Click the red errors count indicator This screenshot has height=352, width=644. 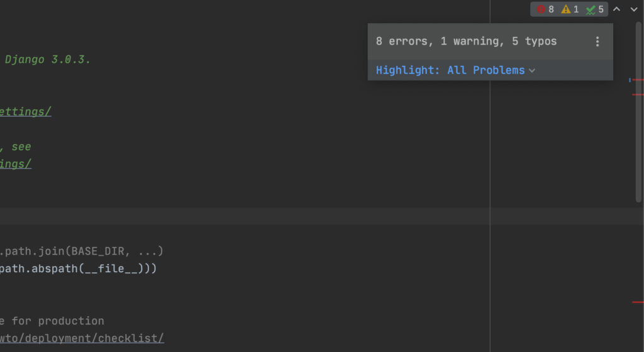545,9
